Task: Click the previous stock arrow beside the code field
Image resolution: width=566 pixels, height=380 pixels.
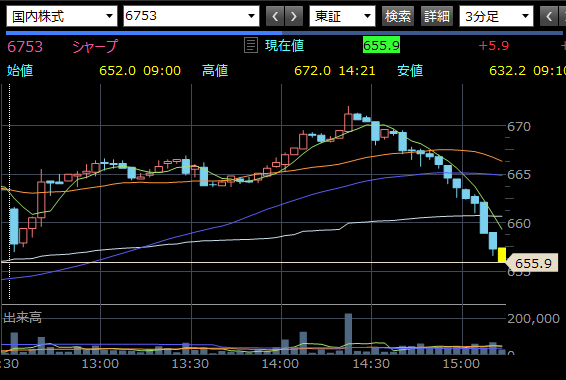Action: pos(275,17)
